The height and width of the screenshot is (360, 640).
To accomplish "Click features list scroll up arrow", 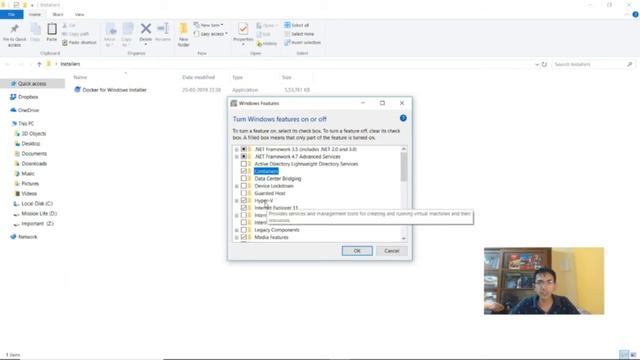I will (x=404, y=149).
